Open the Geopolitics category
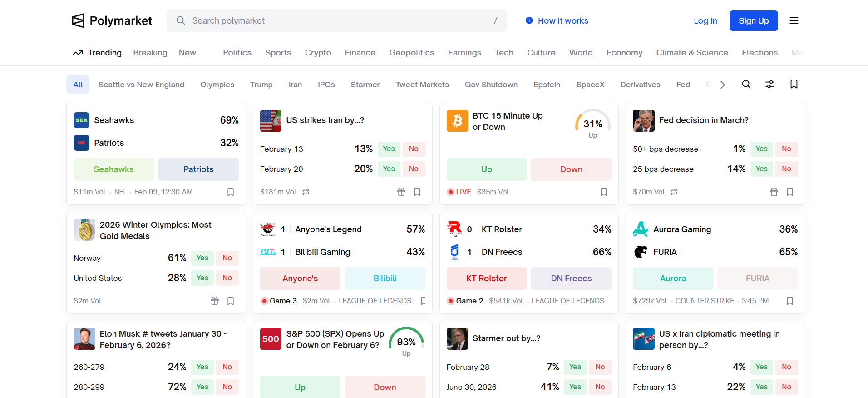868x398 pixels. 412,53
